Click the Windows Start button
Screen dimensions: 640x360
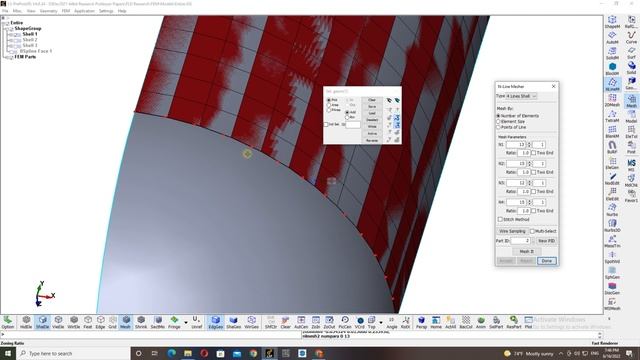pyautogui.click(x=8, y=353)
